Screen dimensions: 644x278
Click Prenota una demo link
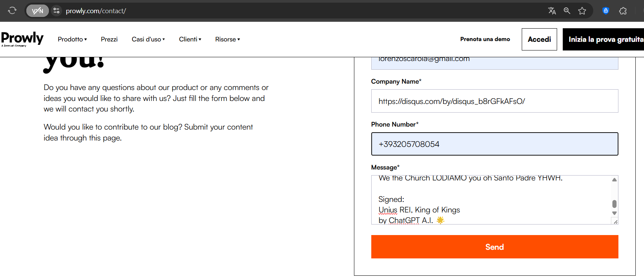[485, 39]
